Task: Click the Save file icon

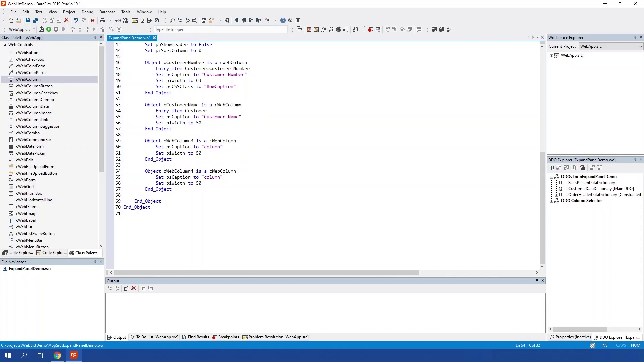Action: [x=28, y=20]
